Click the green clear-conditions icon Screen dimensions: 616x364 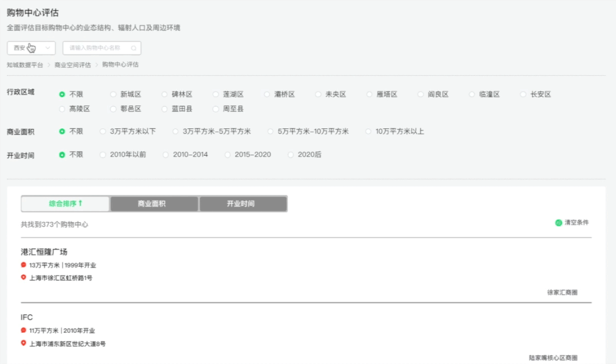[x=558, y=223]
